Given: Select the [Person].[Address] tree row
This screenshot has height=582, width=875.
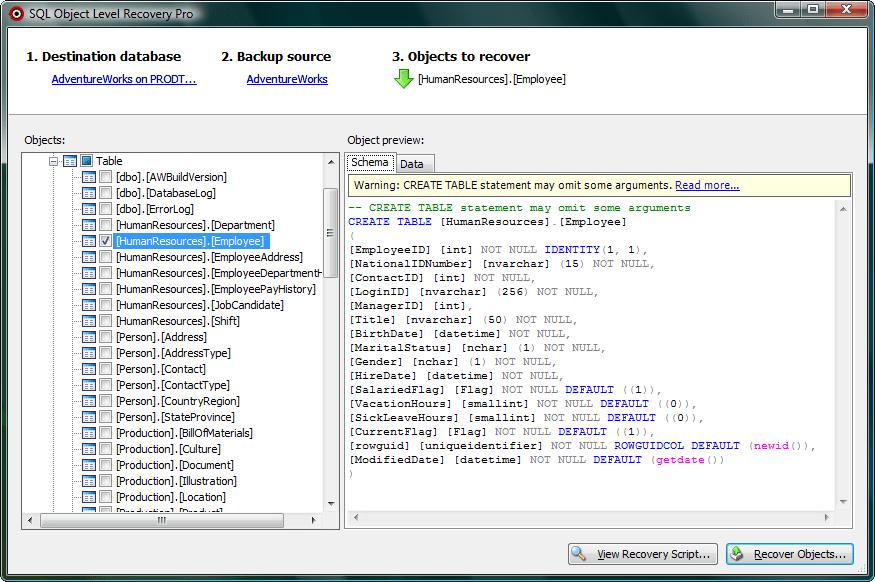Looking at the screenshot, I should [x=161, y=337].
